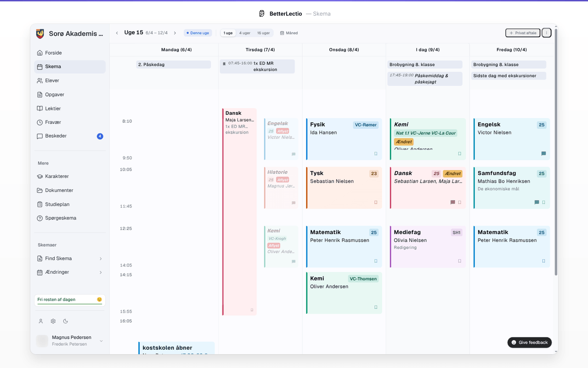Click the bookmark icon on Wednesday's Fysik lesson

376,154
